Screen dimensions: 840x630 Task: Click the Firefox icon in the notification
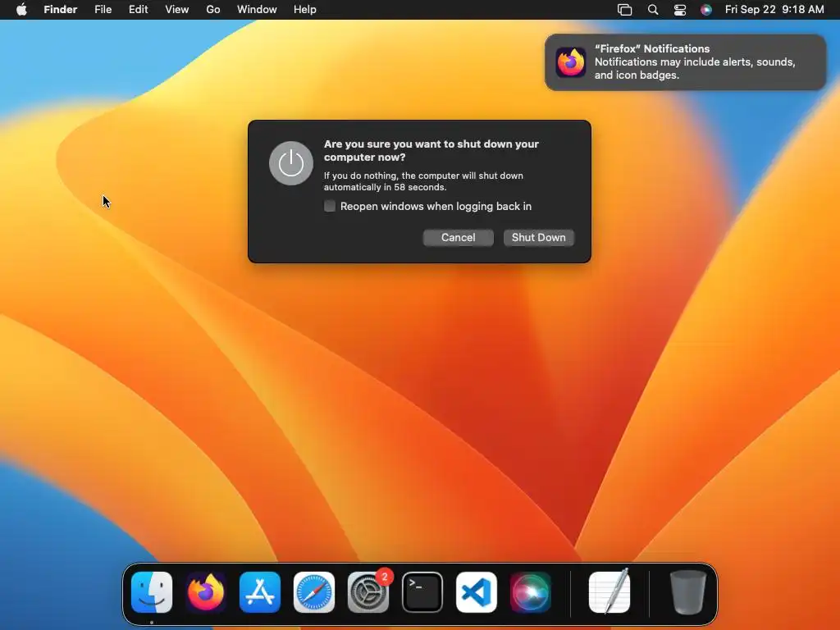571,62
